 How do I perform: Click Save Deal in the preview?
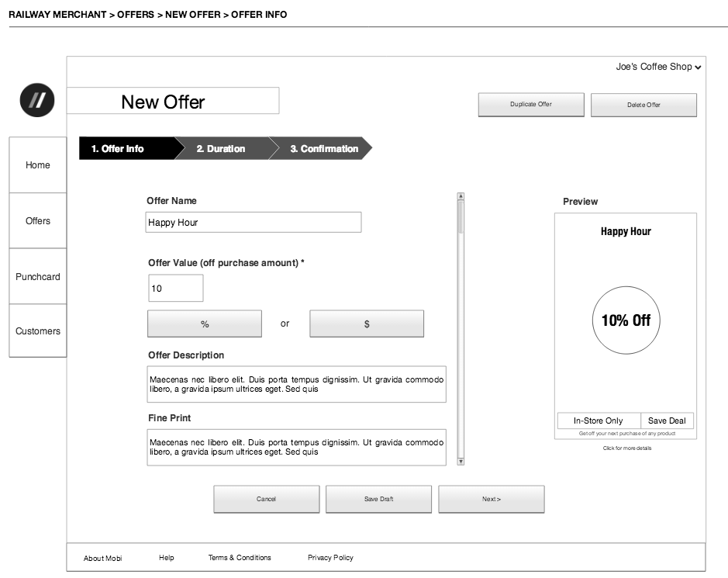click(x=667, y=421)
